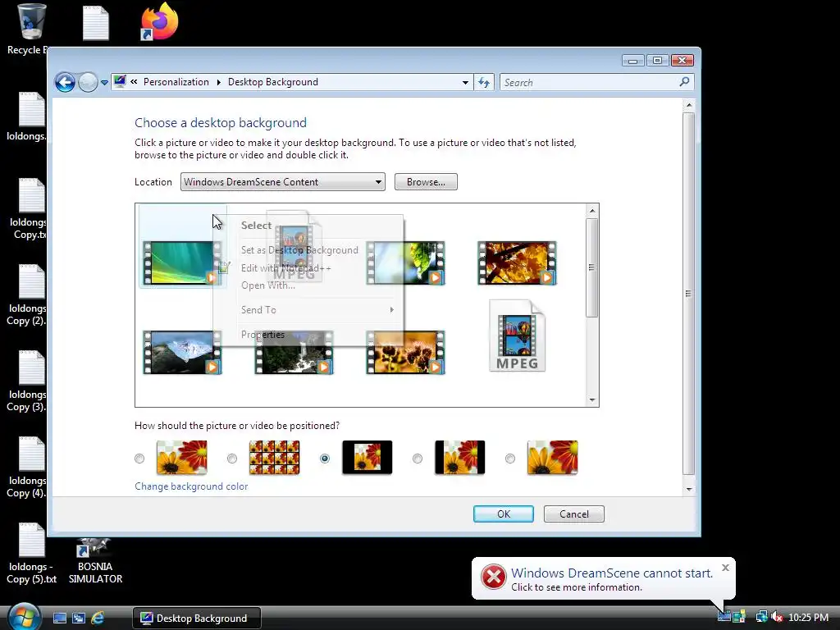Screen dimensions: 840x630
Task: Select the orange flowers video thumbnail
Action: [405, 352]
